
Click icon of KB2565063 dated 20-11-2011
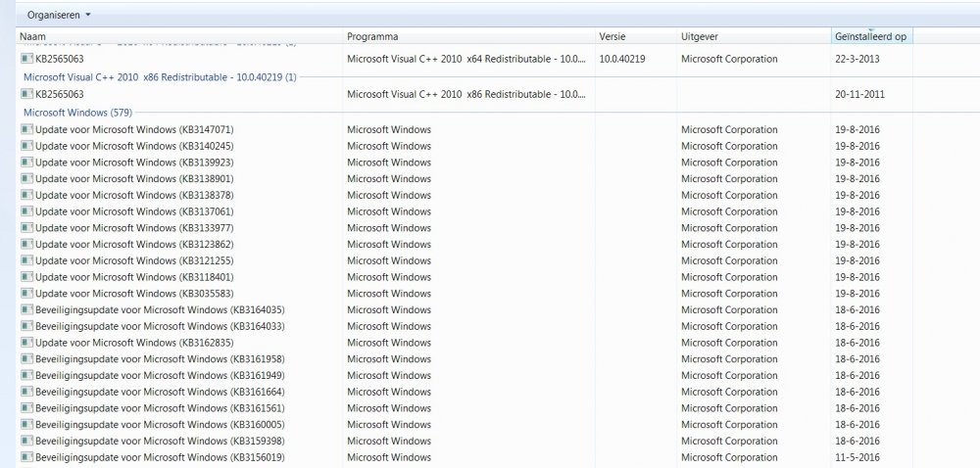(26, 94)
